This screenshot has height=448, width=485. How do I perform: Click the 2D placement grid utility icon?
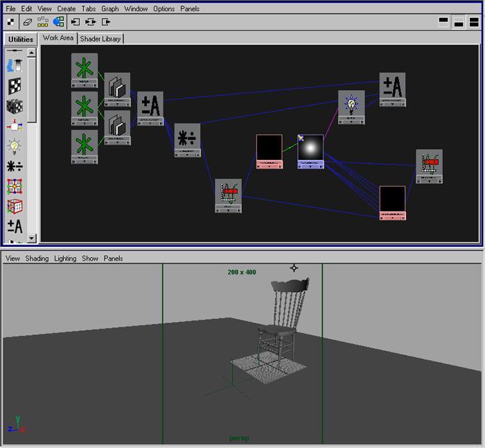click(x=15, y=186)
